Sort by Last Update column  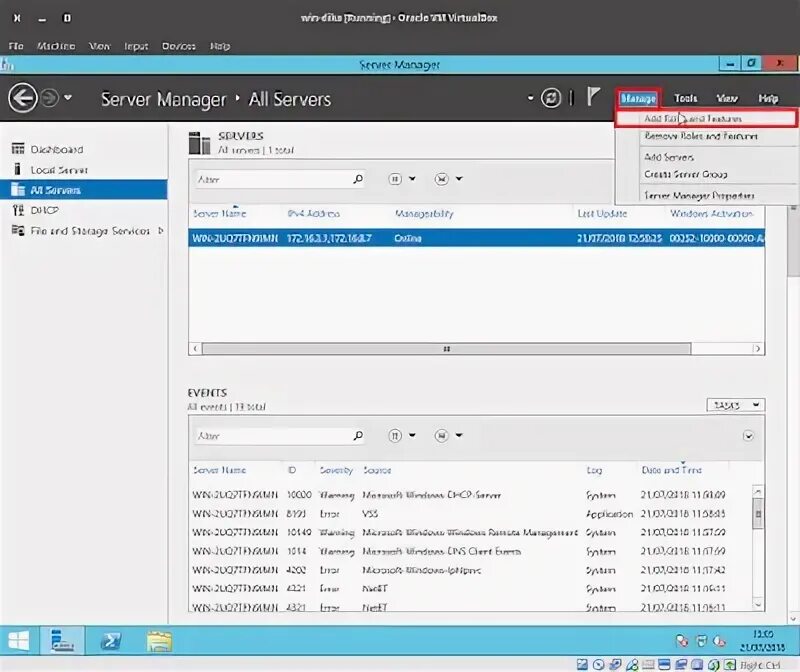pyautogui.click(x=602, y=214)
